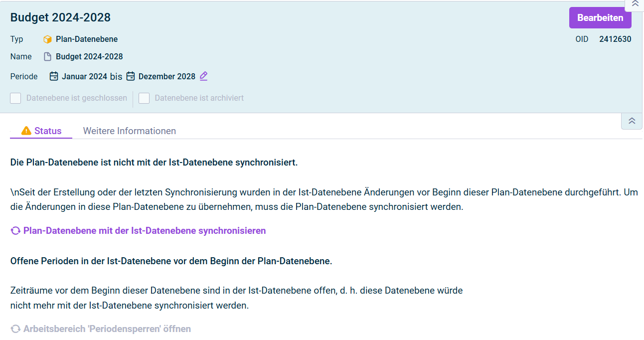Viewport: 644px width, 340px height.
Task: Click the calendar icon before Januar 2024
Action: click(x=54, y=76)
